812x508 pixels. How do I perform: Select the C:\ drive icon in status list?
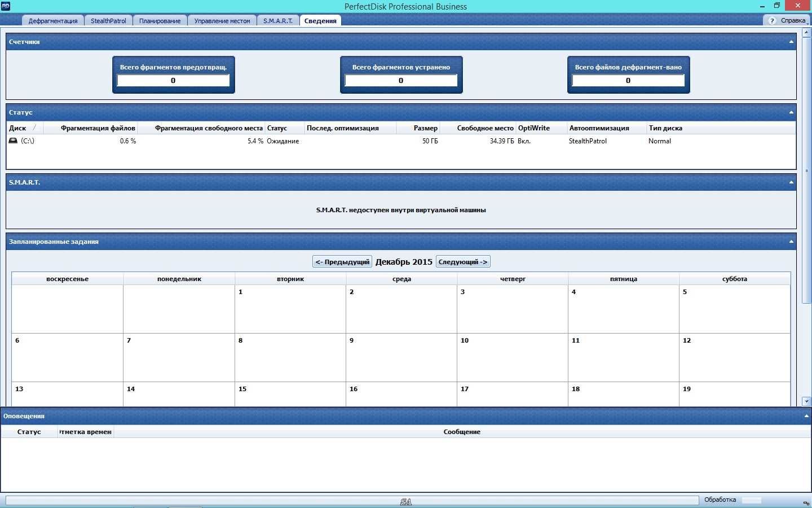point(13,141)
